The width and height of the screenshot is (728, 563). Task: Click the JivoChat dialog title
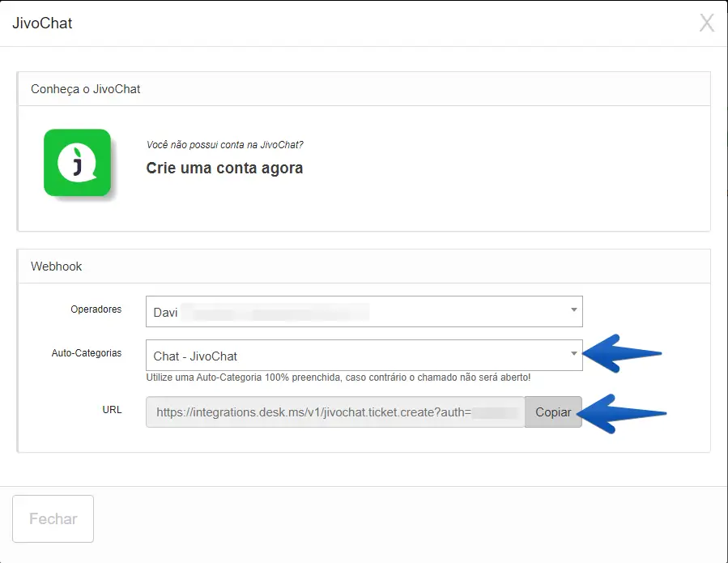[42, 23]
